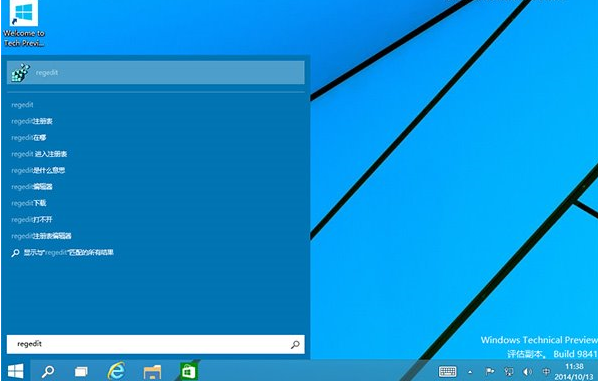Select suggestion 'regedit 进入注册表'

click(39, 154)
